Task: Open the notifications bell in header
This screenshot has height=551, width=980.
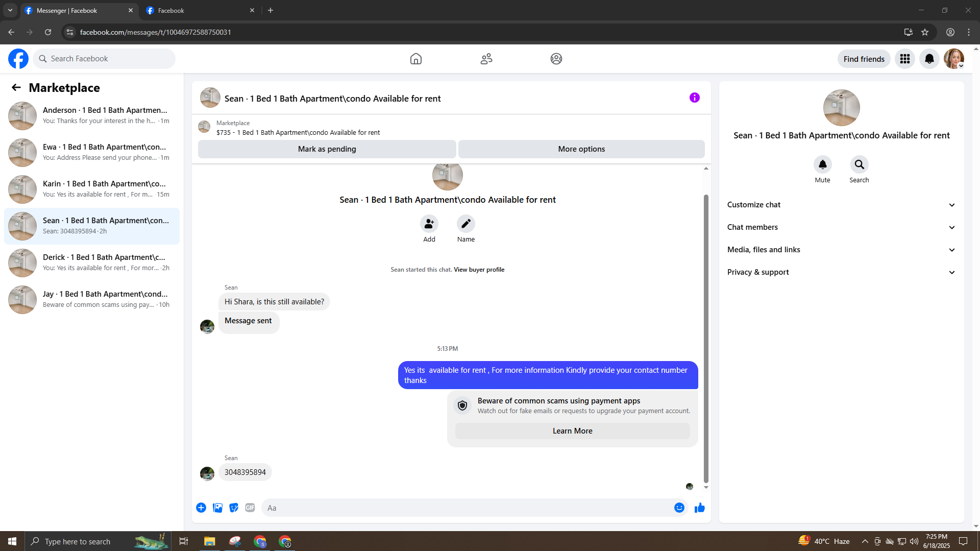Action: click(x=929, y=59)
